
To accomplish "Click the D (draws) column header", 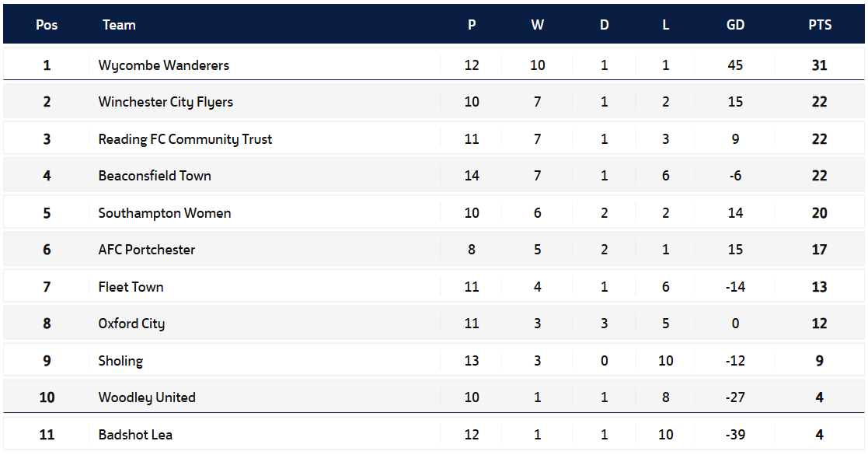I will coord(605,25).
